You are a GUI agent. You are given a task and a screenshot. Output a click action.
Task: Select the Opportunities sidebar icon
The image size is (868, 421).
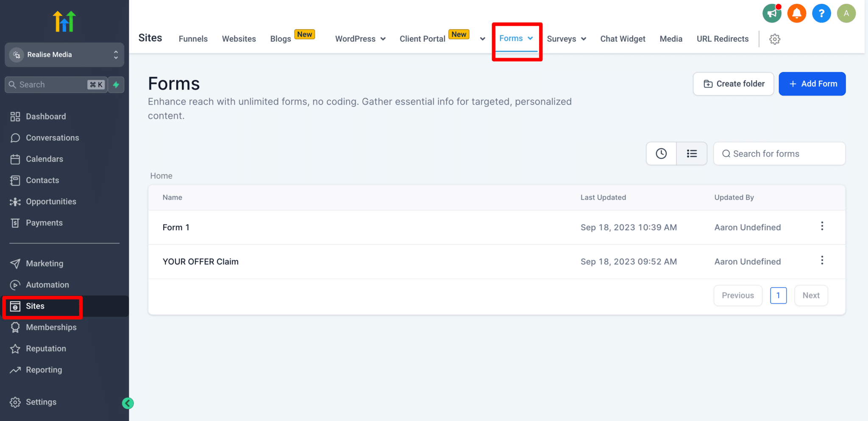(x=15, y=201)
